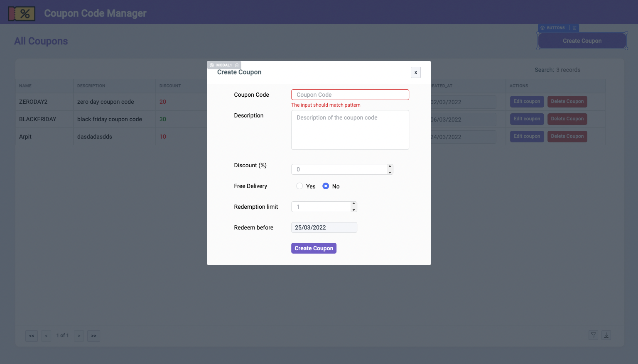Submit the form with Create Coupon button
Image resolution: width=638 pixels, height=364 pixels.
pos(314,248)
